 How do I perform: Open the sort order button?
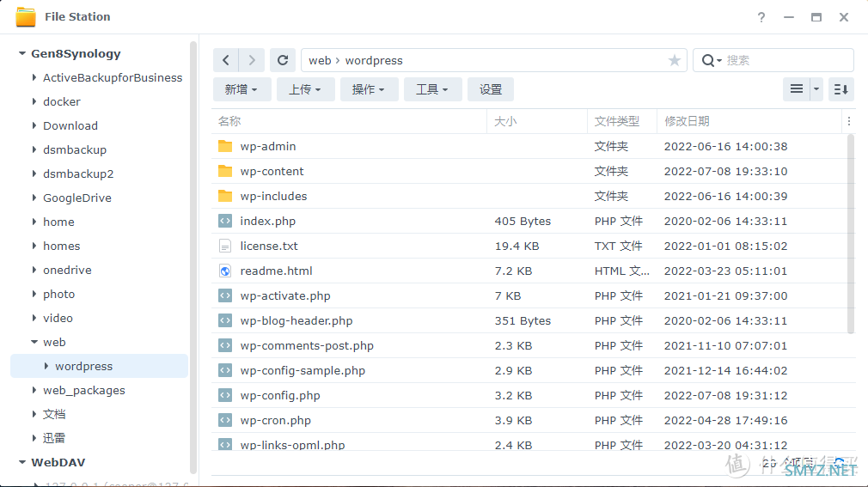point(840,89)
